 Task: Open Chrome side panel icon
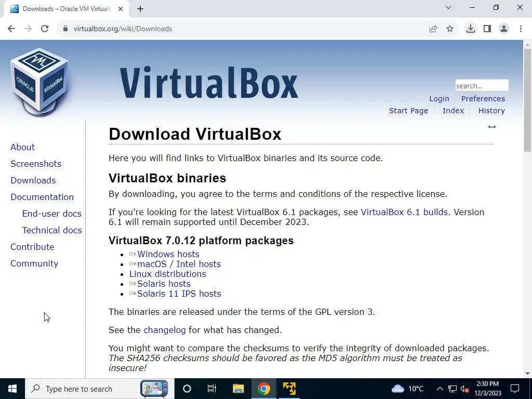tap(487, 29)
